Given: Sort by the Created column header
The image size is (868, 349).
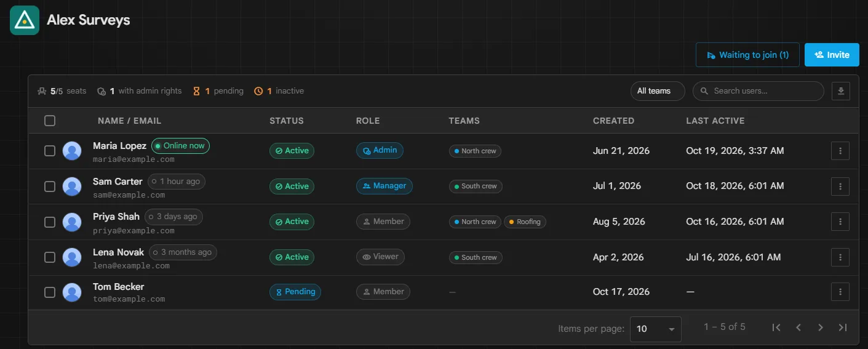Looking at the screenshot, I should [613, 121].
